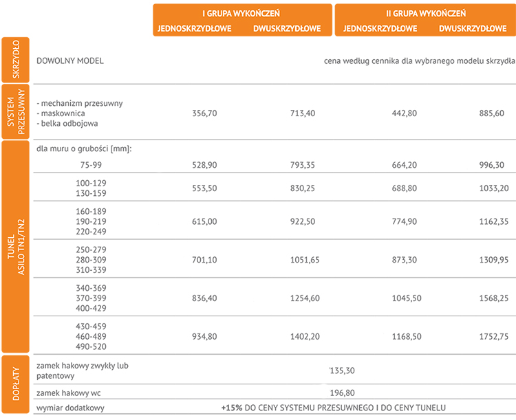
Task: Click the I GRUPA WYKOŃCZEŃ header
Action: [241, 14]
